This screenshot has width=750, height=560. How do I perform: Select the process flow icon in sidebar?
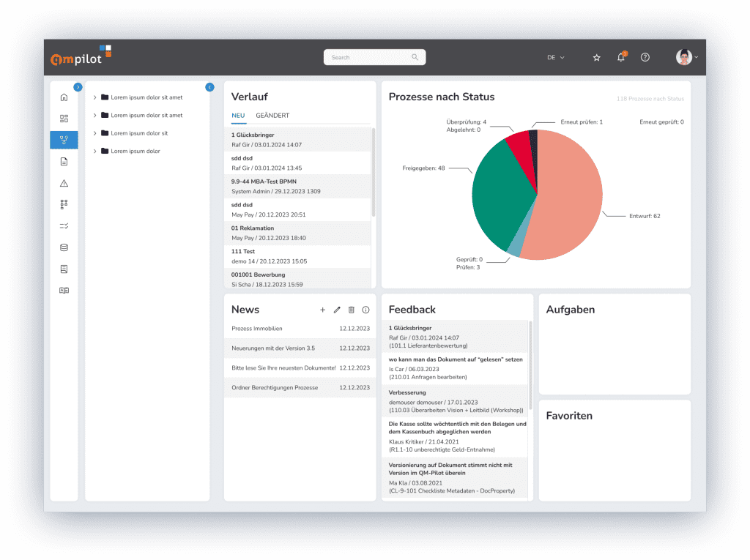pyautogui.click(x=64, y=140)
